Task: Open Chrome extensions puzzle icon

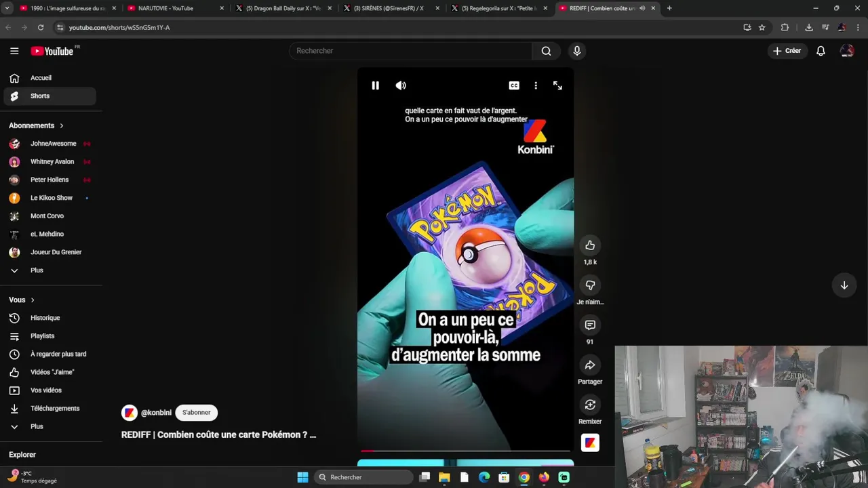Action: click(785, 27)
